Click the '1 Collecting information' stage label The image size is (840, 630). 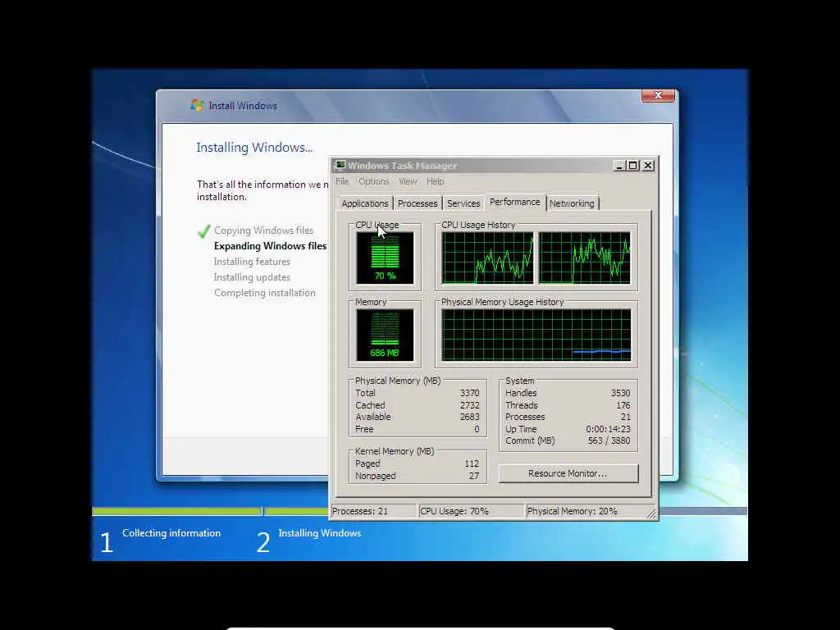160,541
